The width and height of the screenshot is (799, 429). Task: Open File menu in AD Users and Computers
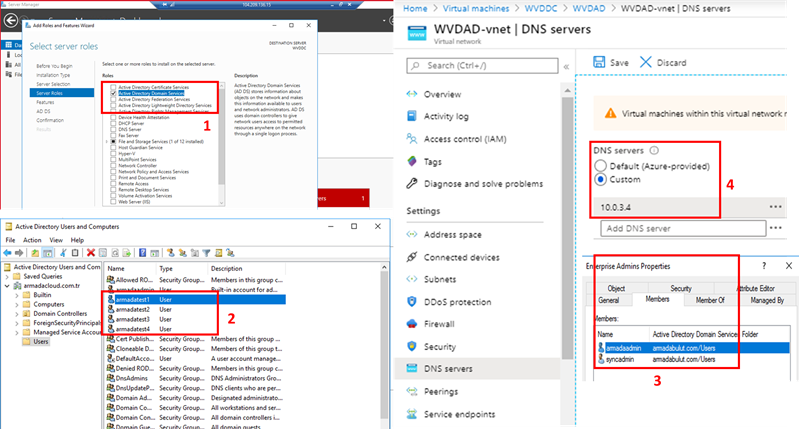10,240
